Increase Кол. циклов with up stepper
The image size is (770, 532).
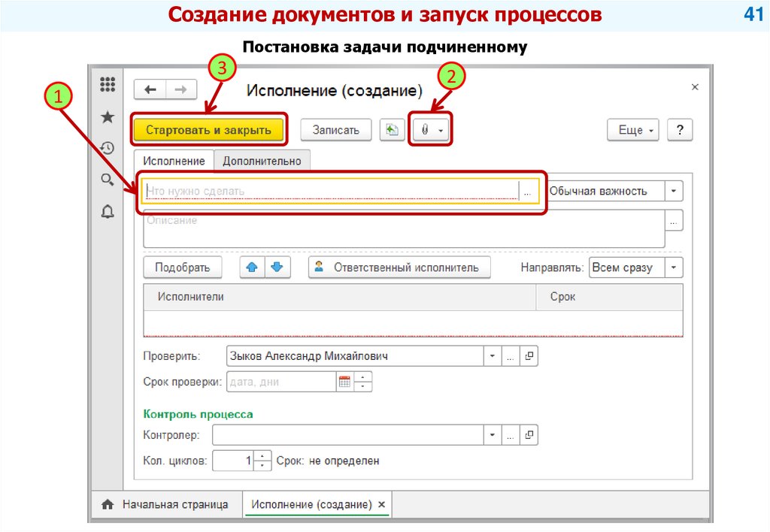[x=262, y=456]
